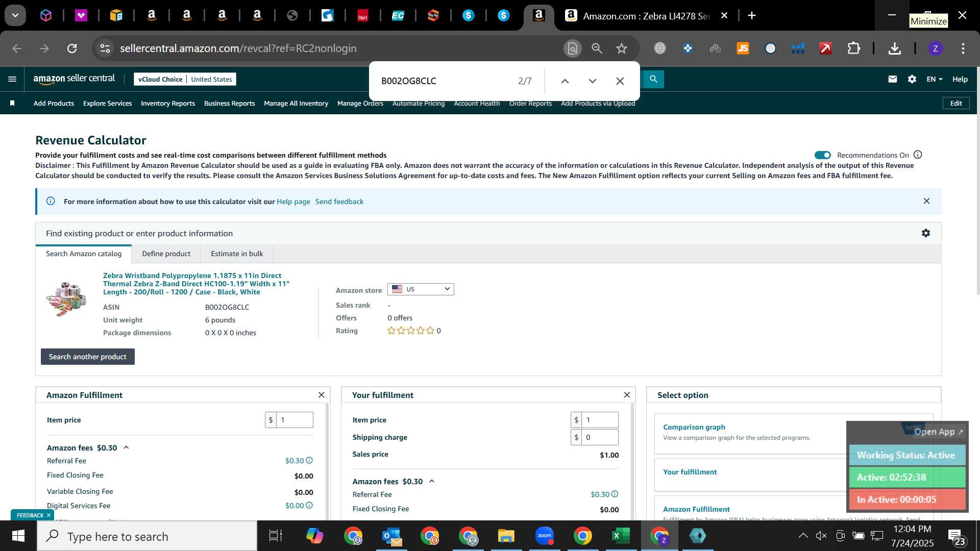The height and width of the screenshot is (551, 980).
Task: Open Chrome three-dot menu
Action: (x=963, y=48)
